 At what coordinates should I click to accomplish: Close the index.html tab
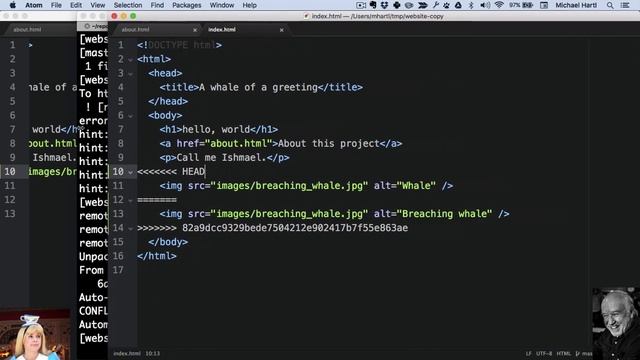pyautogui.click(x=282, y=30)
